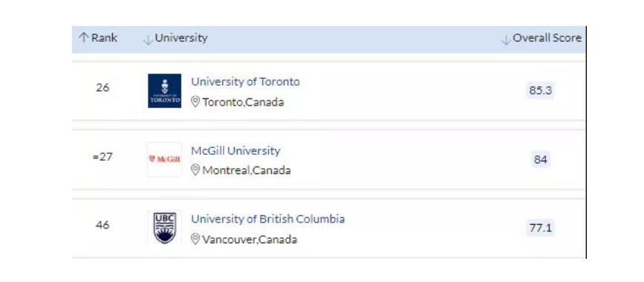Click the =27 rank cell

103,157
